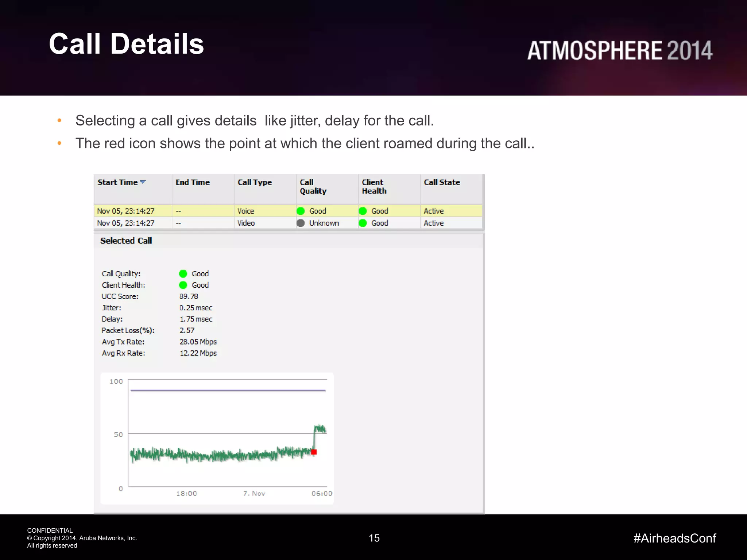
Task: Sort by the Call Type column header
Action: coord(255,182)
